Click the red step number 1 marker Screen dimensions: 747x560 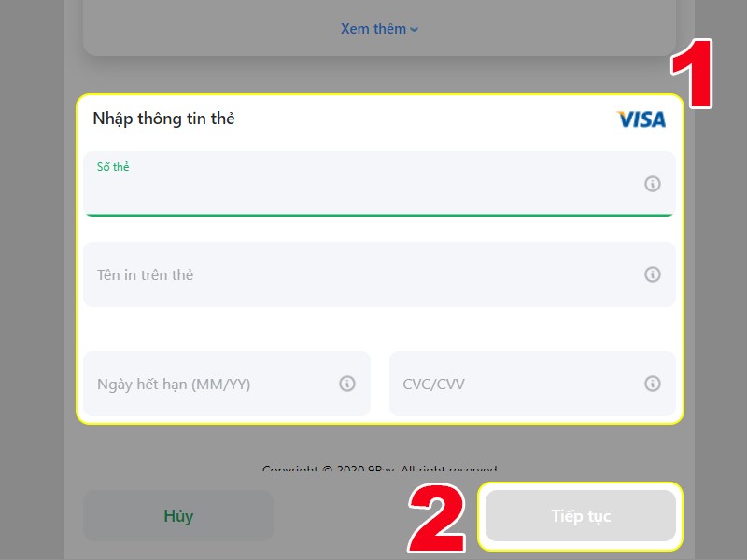point(692,74)
